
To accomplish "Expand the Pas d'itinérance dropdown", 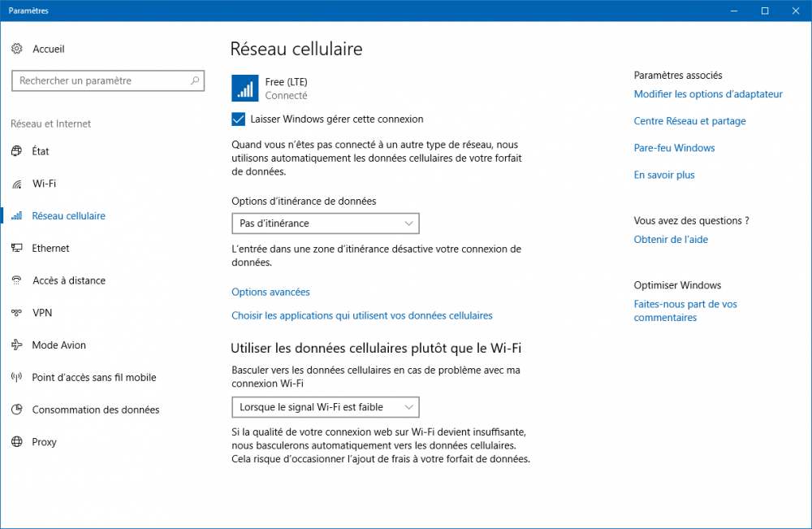I will click(x=325, y=223).
